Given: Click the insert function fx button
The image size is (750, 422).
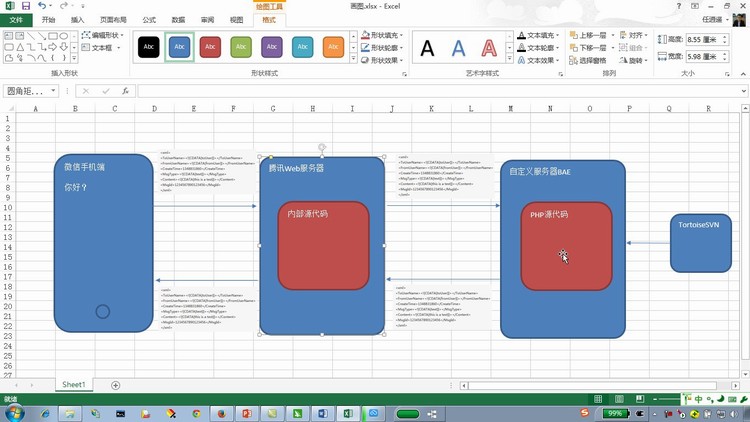Looking at the screenshot, I should (x=125, y=91).
